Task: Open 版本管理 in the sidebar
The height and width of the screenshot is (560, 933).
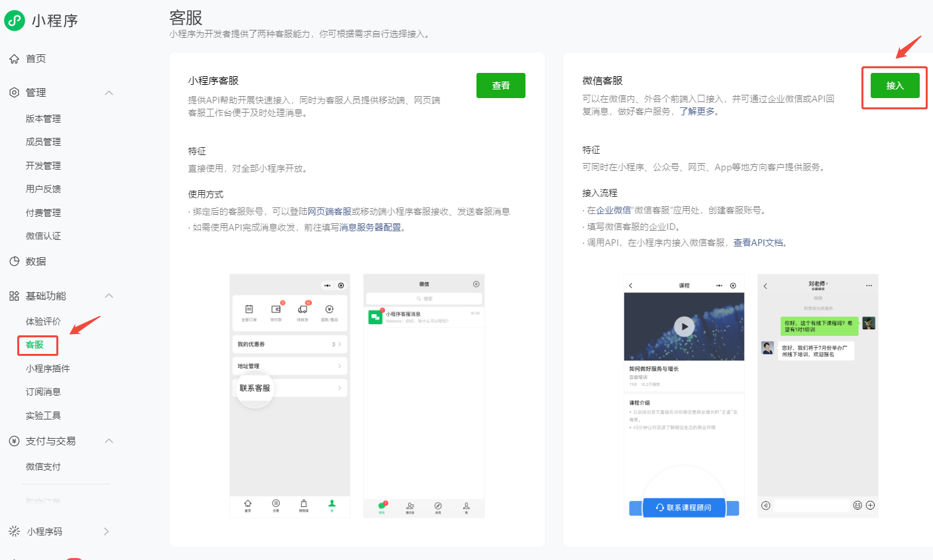Action: 43,119
